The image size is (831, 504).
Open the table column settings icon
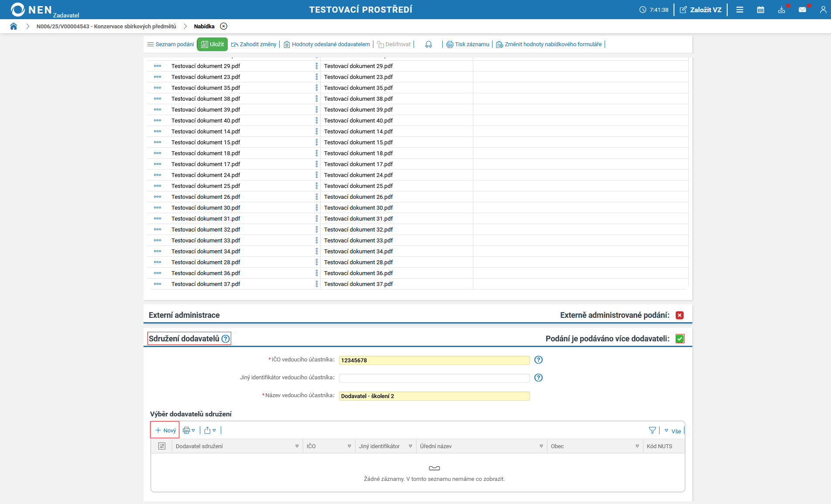(162, 446)
